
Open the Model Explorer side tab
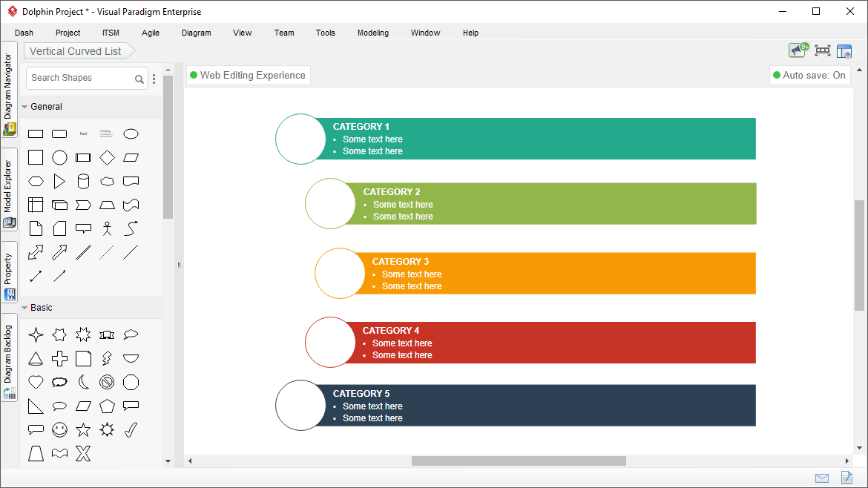coord(9,189)
